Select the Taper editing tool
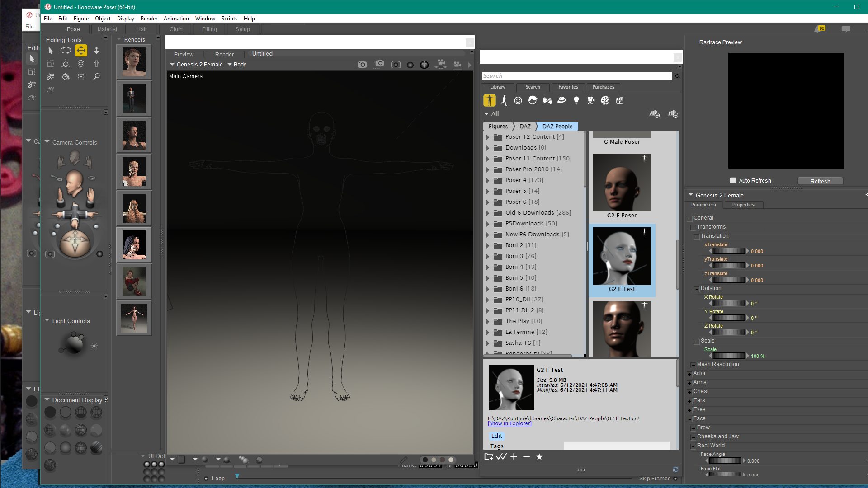868x488 pixels. tap(96, 64)
